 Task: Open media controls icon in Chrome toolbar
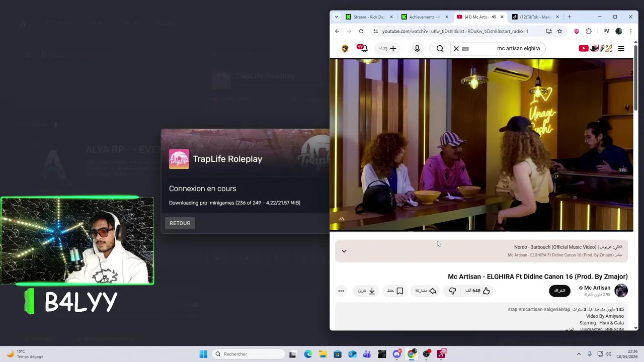607,31
